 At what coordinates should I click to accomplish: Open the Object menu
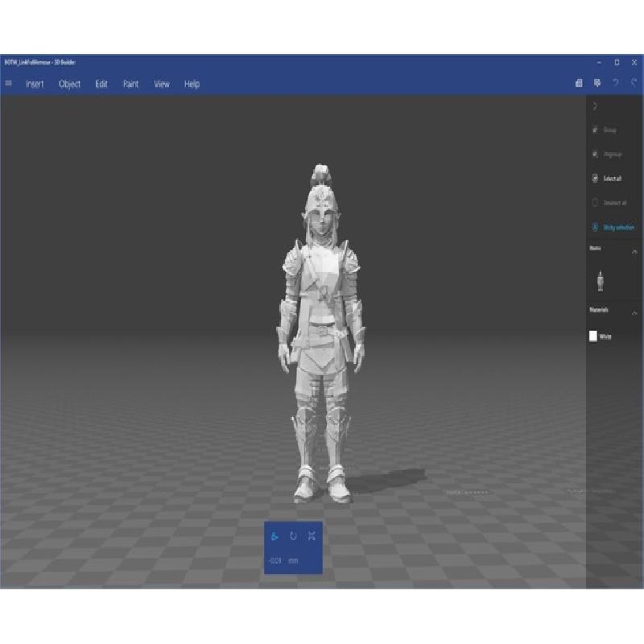click(x=70, y=84)
